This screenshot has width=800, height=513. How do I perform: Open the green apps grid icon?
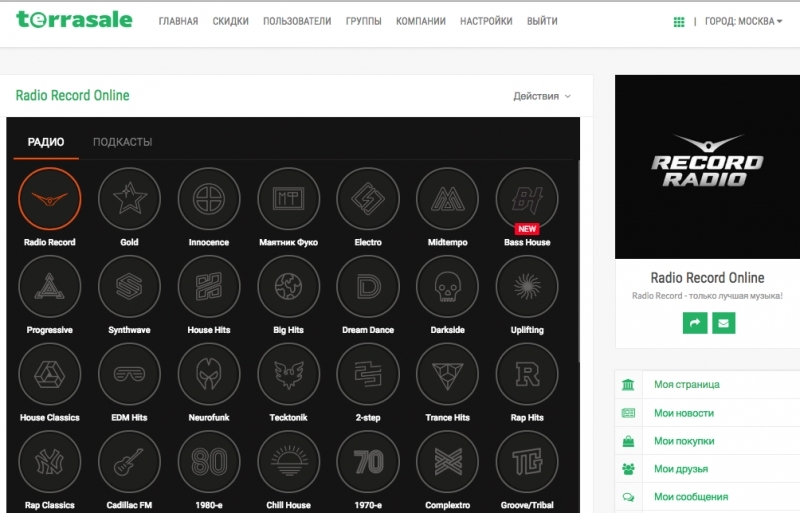(x=680, y=21)
